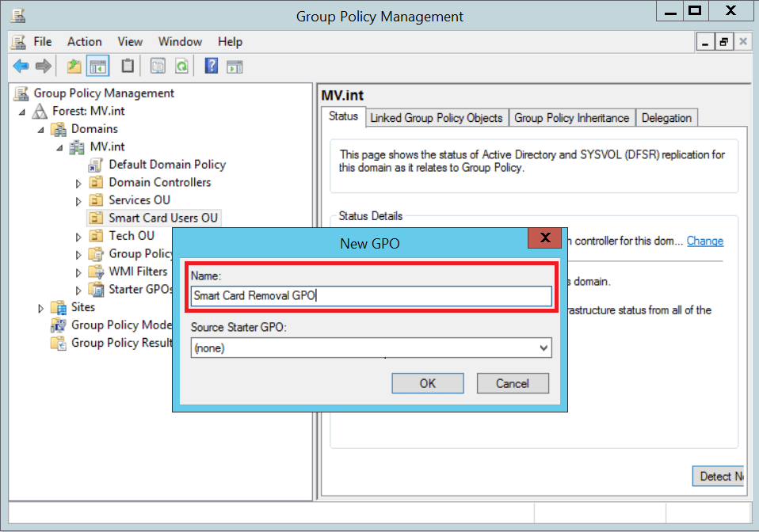Viewport: 759px width, 532px height.
Task: Open the Source Starter GPO dropdown
Action: click(x=544, y=347)
